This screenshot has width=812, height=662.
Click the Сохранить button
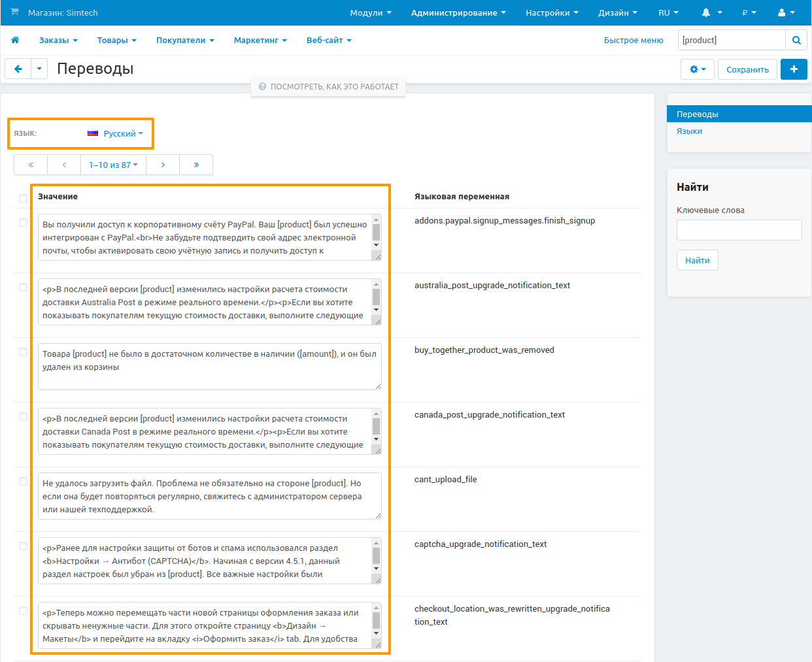point(747,69)
